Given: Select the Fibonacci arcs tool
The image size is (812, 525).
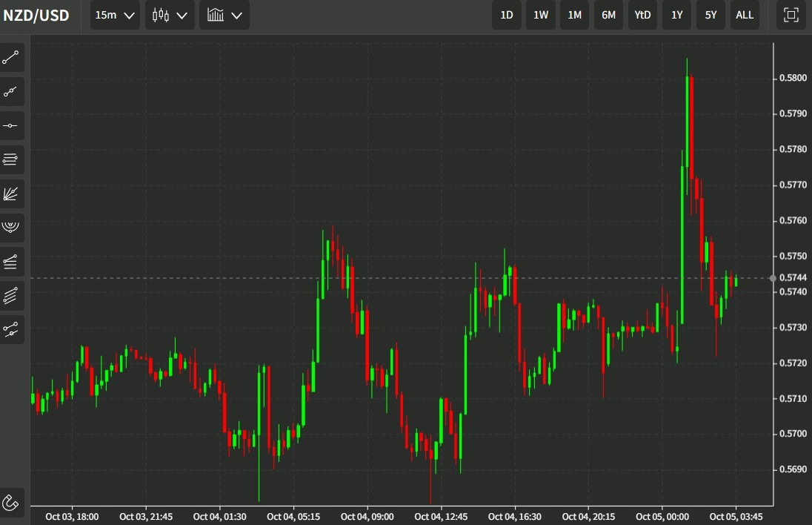Looking at the screenshot, I should click(11, 227).
